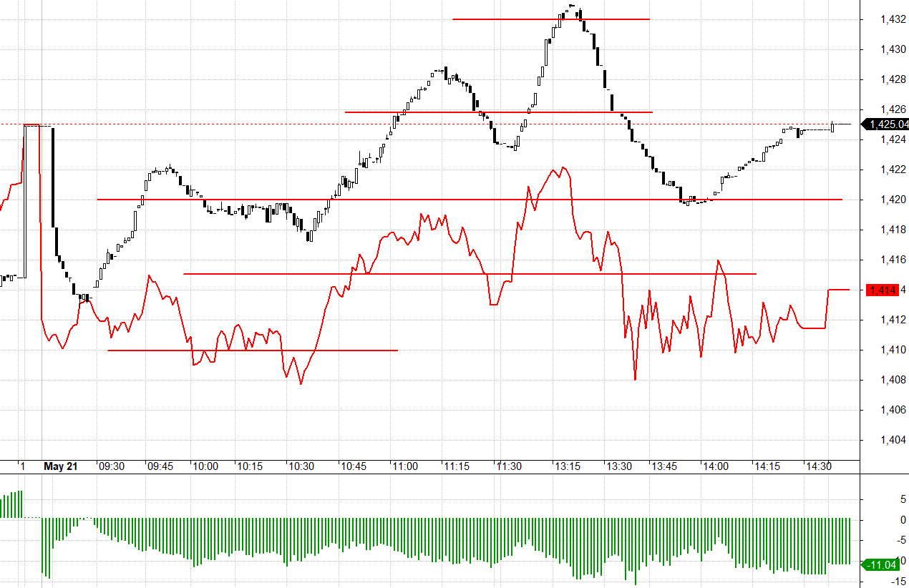Select the May 21 date label

tap(60, 466)
